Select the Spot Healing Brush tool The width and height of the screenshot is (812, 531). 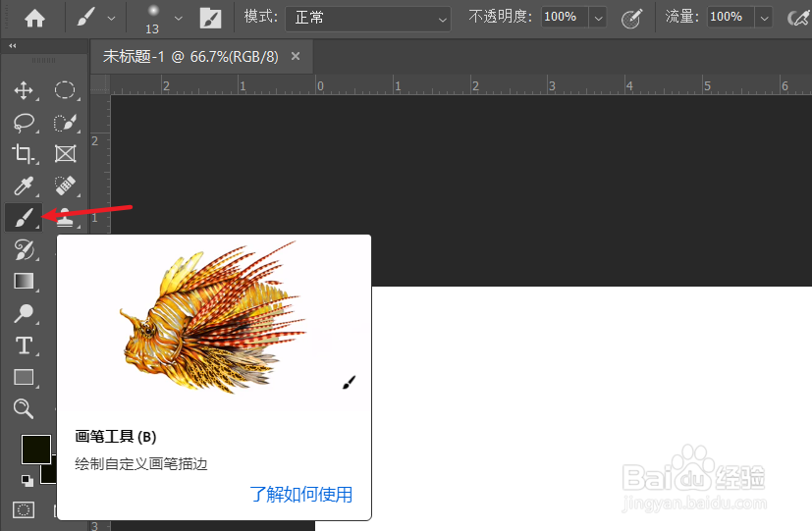65,186
